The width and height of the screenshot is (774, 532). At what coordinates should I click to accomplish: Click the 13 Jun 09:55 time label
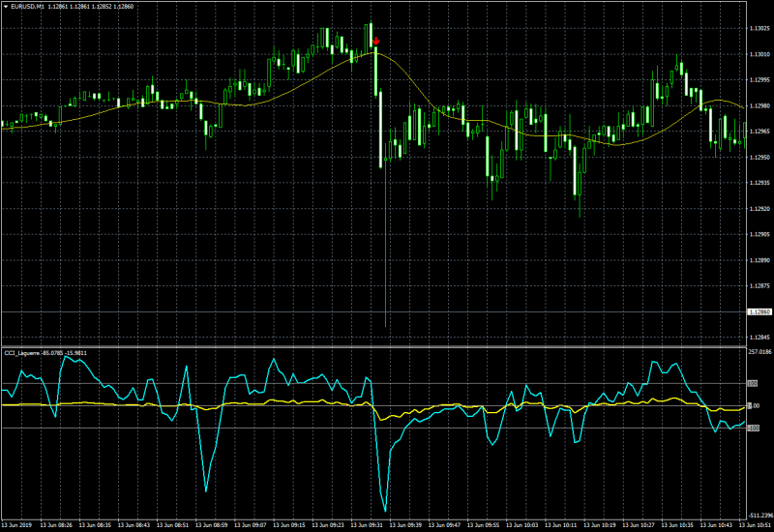click(483, 525)
